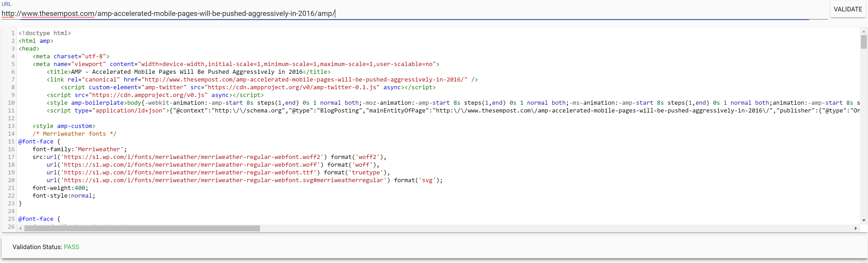This screenshot has height=263, width=868.
Task: Click horizontal scrollbar left arrow
Action: (x=21, y=228)
